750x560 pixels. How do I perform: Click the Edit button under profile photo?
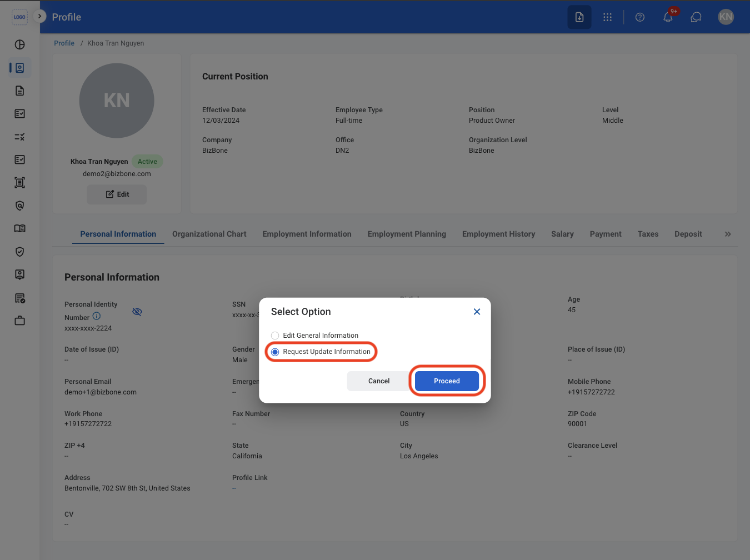pyautogui.click(x=117, y=194)
